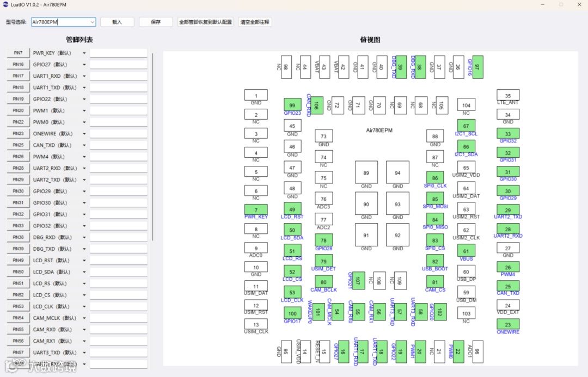
Task: Expand UART1_RXD function dropdown
Action: click(x=84, y=76)
